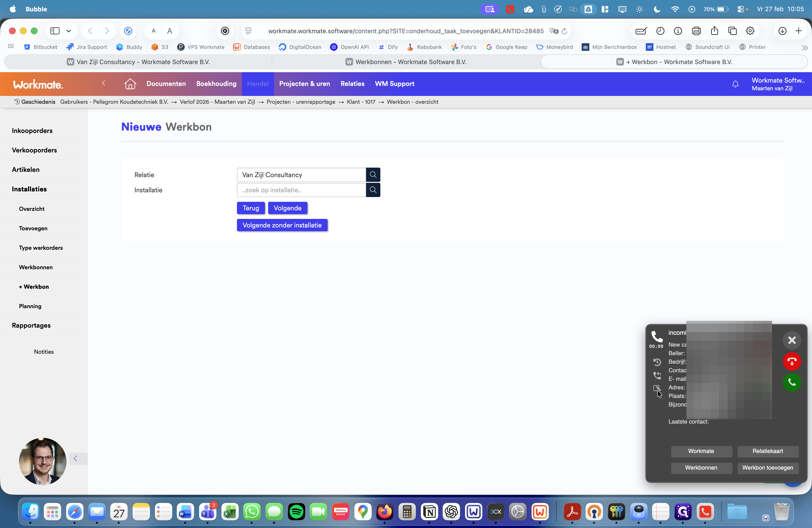Click the Volgende zonder installatie button
The height and width of the screenshot is (528, 812).
(282, 225)
